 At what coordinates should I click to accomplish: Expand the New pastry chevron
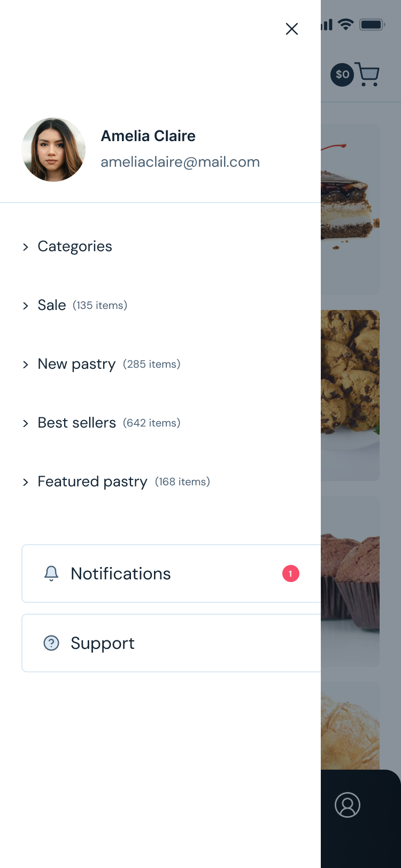[26, 364]
